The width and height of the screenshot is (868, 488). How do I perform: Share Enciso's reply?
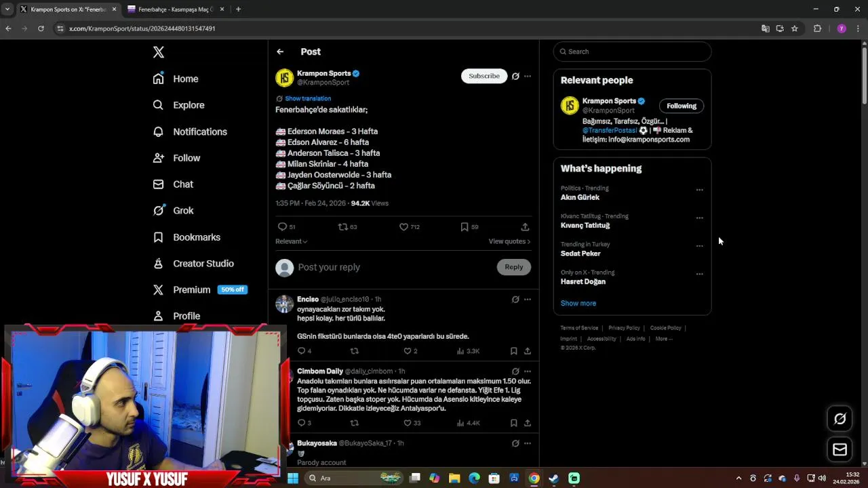pyautogui.click(x=528, y=351)
